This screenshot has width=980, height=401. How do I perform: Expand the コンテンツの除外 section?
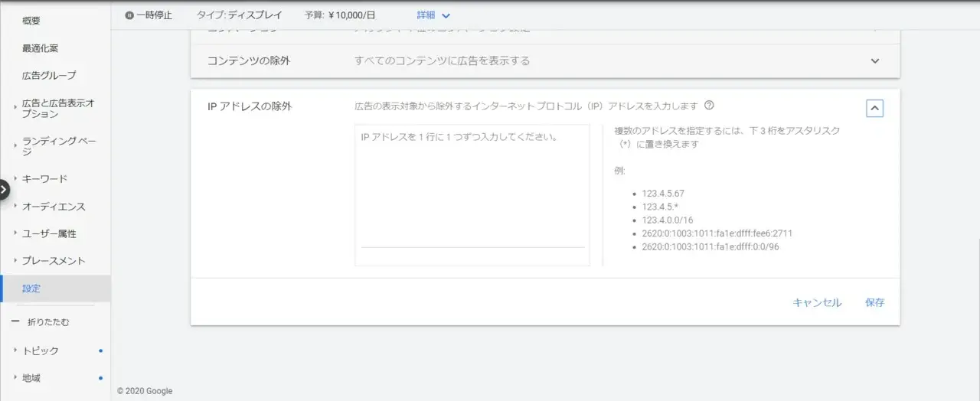874,61
